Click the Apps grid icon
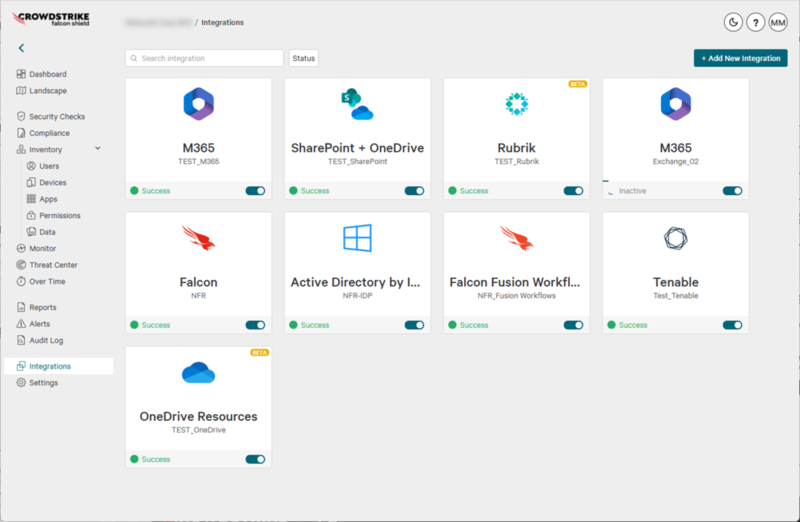This screenshot has height=522, width=800. point(31,199)
